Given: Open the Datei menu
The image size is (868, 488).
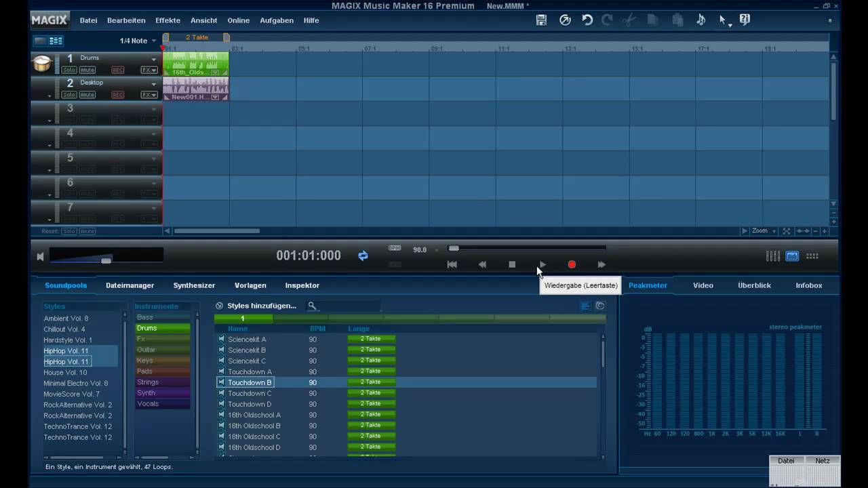Looking at the screenshot, I should pyautogui.click(x=88, y=20).
